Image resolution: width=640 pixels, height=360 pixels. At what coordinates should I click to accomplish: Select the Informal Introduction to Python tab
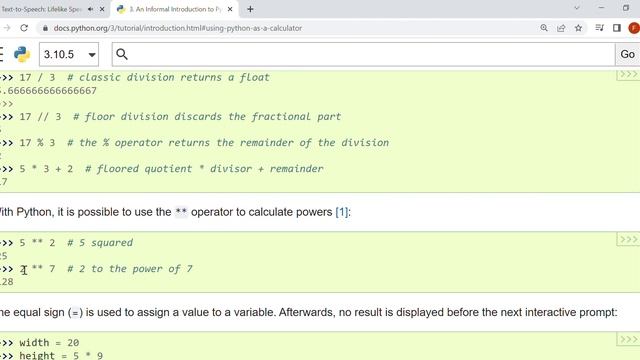(175, 9)
